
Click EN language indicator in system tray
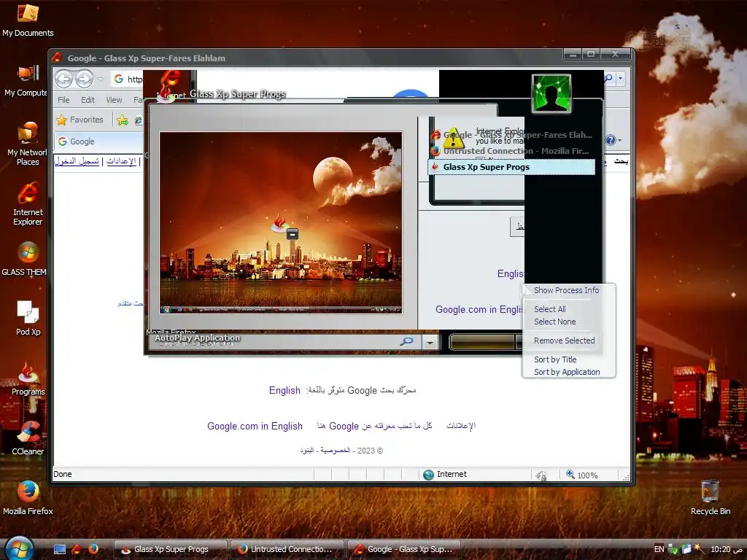click(659, 549)
